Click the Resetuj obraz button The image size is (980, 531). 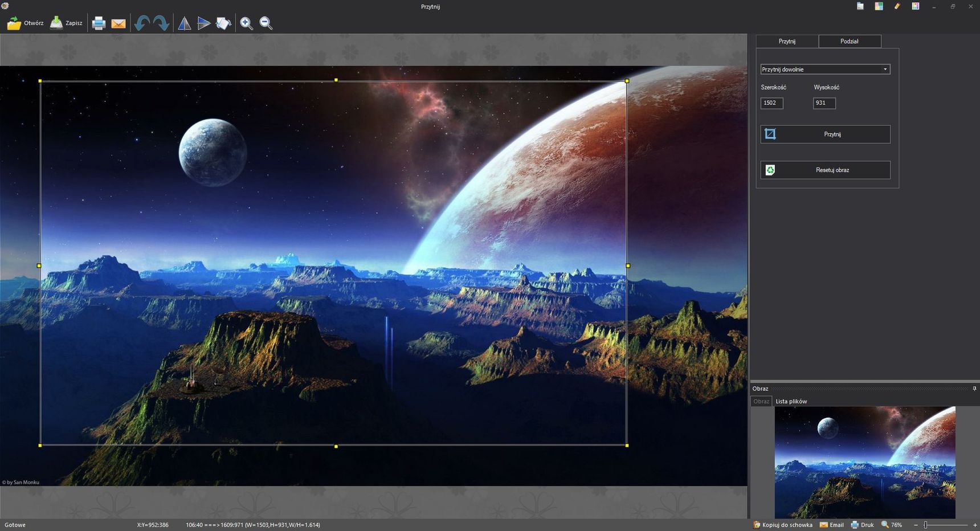(x=825, y=170)
